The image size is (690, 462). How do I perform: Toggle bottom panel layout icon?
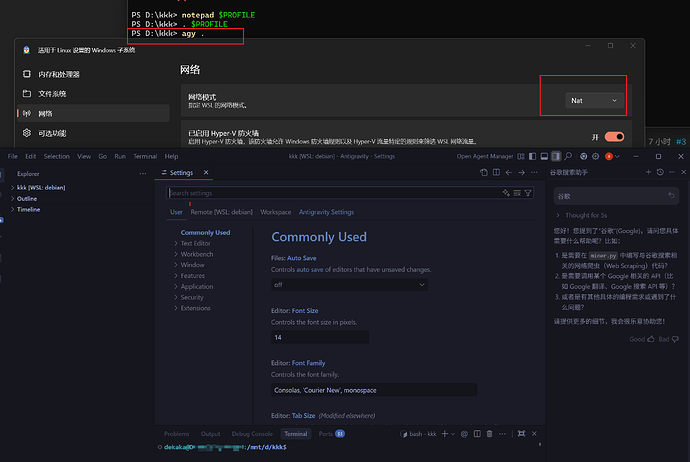click(544, 156)
